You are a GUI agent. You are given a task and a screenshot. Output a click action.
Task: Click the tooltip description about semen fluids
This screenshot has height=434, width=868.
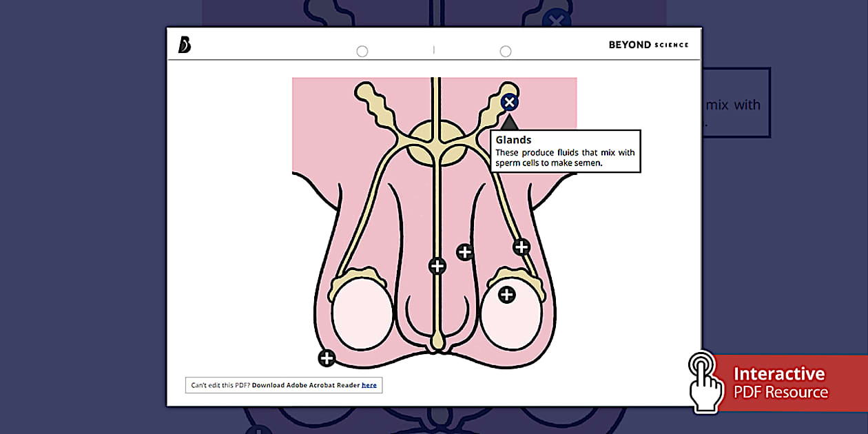click(x=565, y=158)
